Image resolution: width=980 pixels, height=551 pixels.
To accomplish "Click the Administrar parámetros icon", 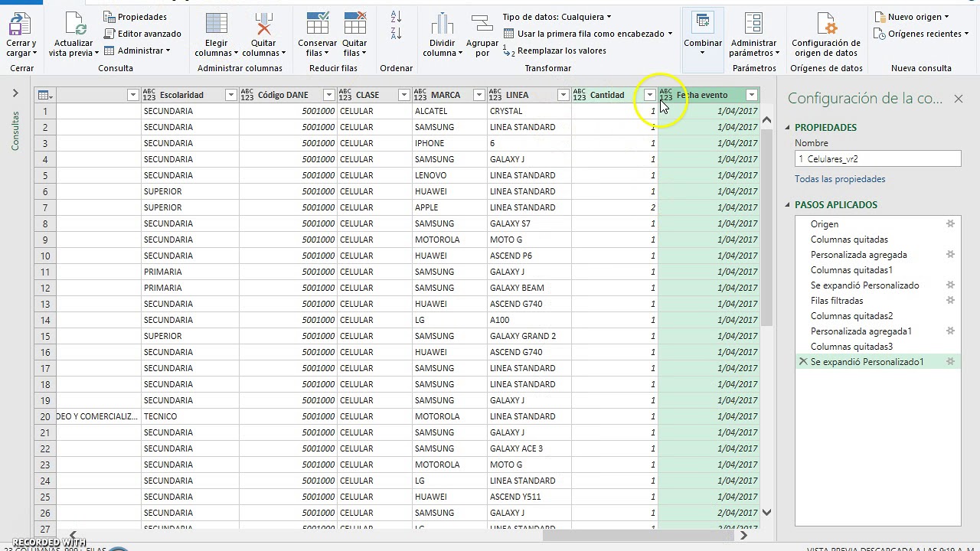I will pos(754,24).
